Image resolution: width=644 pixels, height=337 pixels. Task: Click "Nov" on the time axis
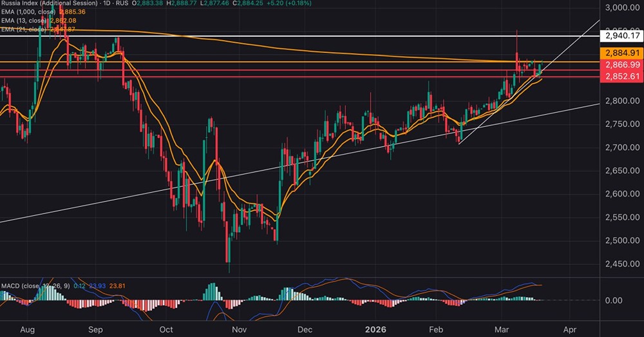239,330
